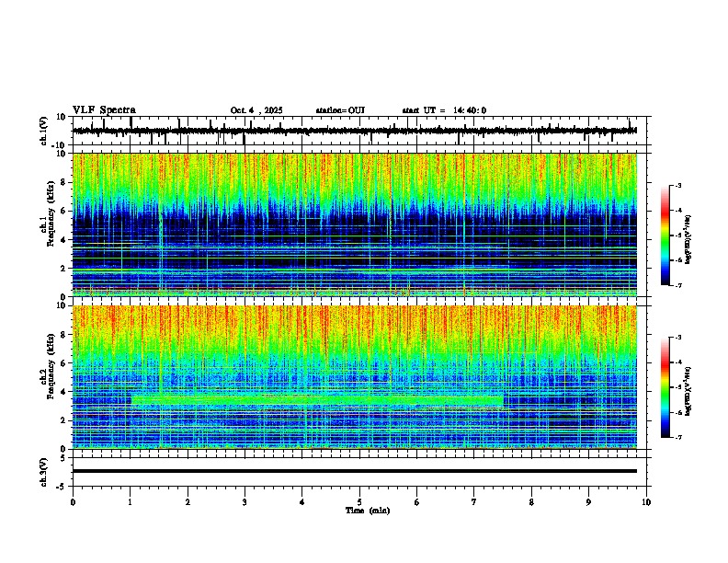
Task: Click the thick black ch.3 voltage line
Action: (x=355, y=471)
